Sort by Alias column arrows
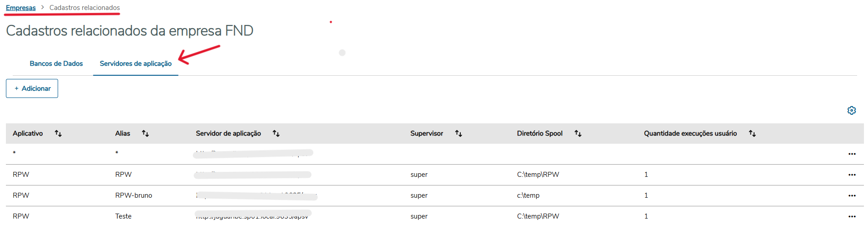Viewport: 868px width, 229px height. (x=145, y=133)
